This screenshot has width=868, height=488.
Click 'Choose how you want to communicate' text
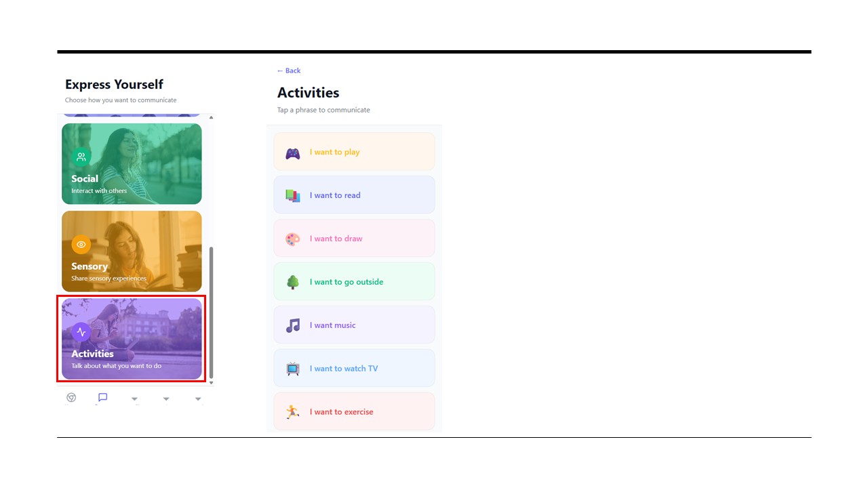coord(121,100)
